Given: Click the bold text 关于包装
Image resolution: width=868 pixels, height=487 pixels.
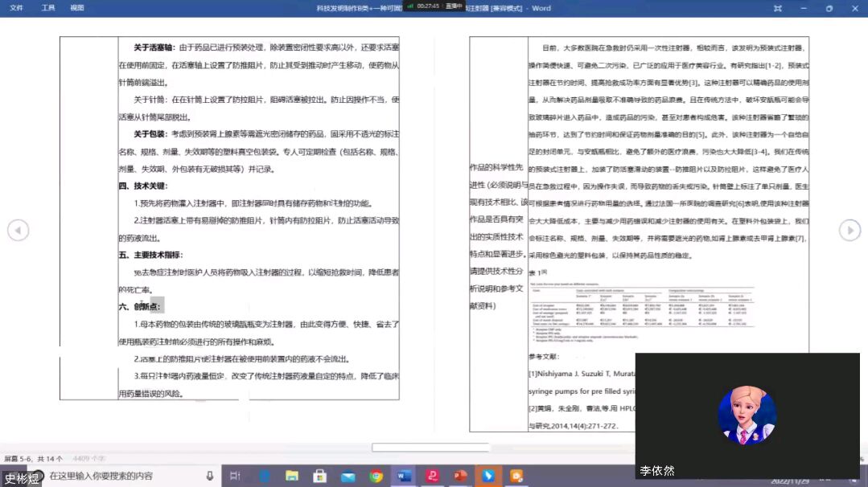Looking at the screenshot, I should (x=150, y=134).
